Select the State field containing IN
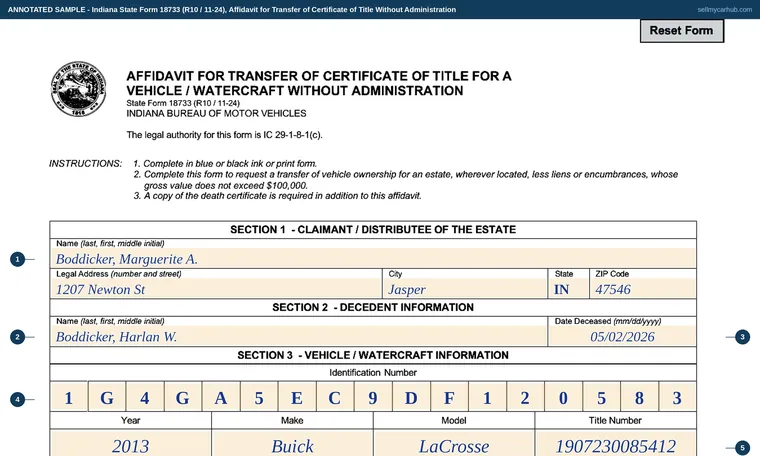This screenshot has width=760, height=456. [x=568, y=289]
